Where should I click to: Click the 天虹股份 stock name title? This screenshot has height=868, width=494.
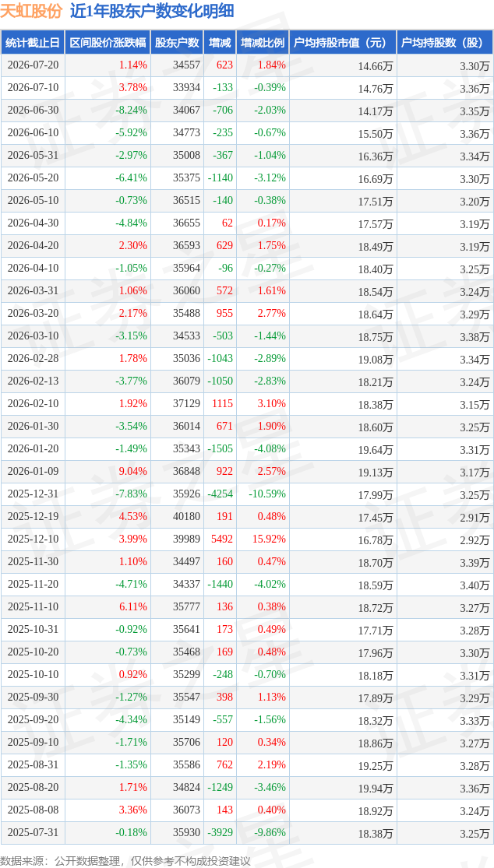[32, 11]
